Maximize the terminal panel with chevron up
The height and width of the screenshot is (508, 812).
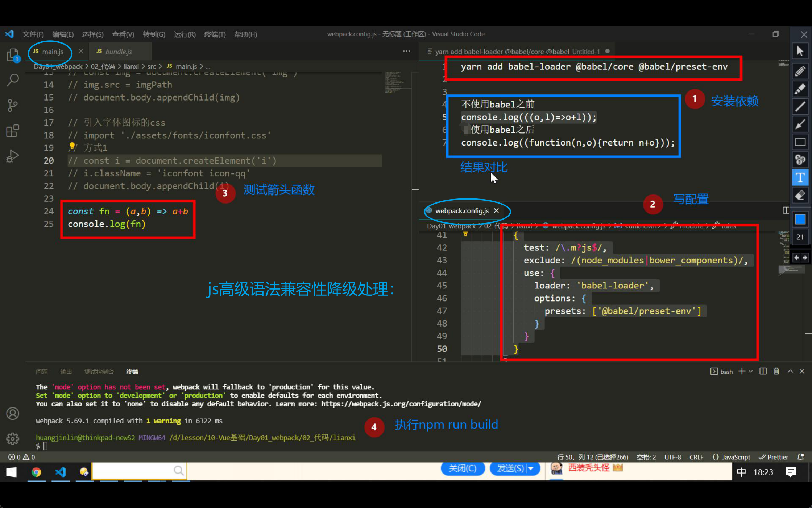[x=790, y=371]
